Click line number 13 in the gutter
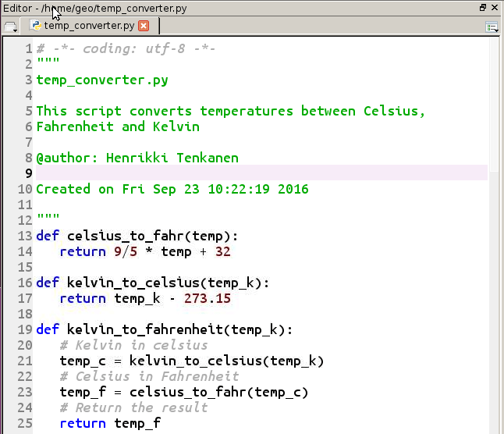This screenshot has width=504, height=434. pos(25,236)
